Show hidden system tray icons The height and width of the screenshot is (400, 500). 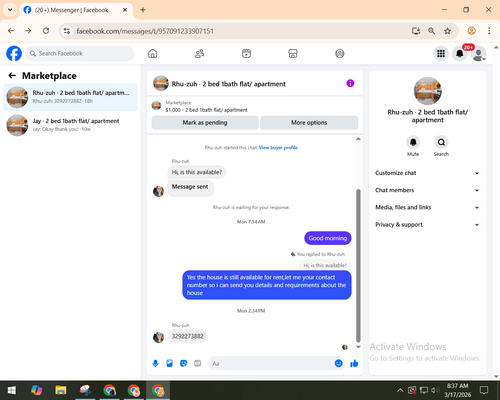click(400, 390)
